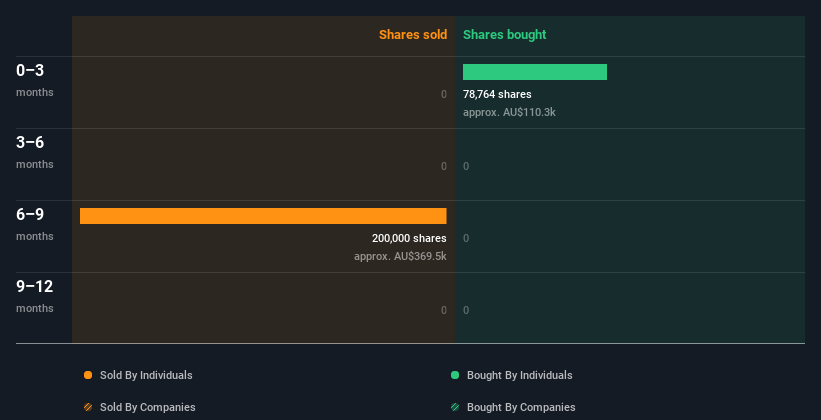Click the bought zero in 9–12 months row

coord(466,310)
